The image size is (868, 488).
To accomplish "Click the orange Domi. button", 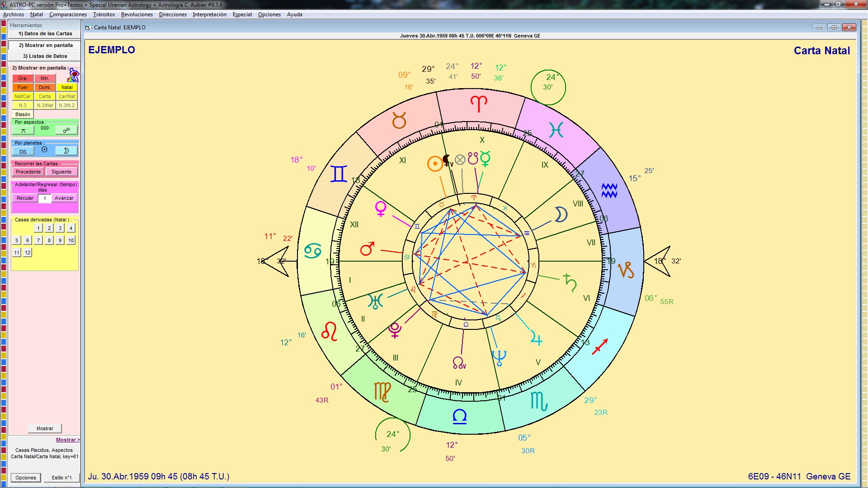I will 45,87.
